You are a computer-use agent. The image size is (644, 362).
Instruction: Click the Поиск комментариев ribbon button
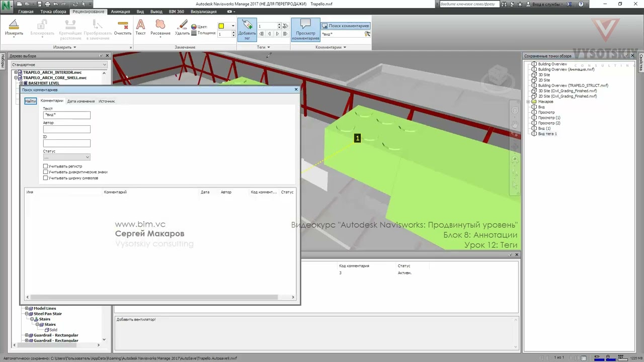pos(346,26)
